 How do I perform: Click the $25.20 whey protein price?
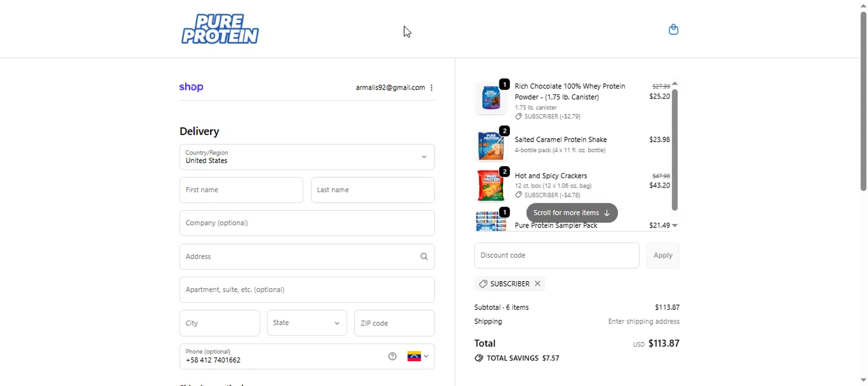click(660, 97)
